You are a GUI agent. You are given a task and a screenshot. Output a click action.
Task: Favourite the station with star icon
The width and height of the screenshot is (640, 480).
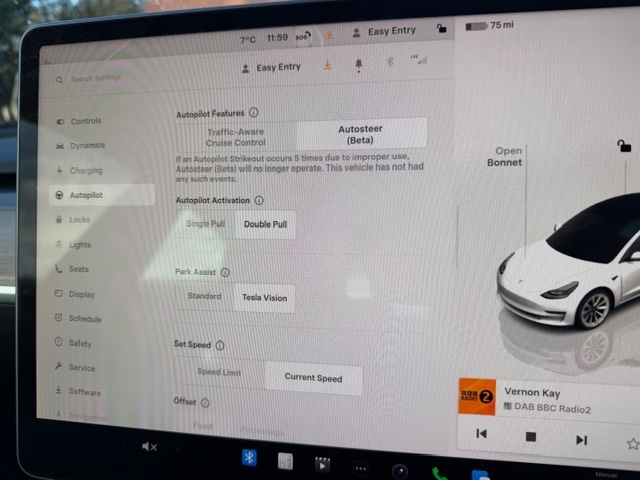(633, 443)
